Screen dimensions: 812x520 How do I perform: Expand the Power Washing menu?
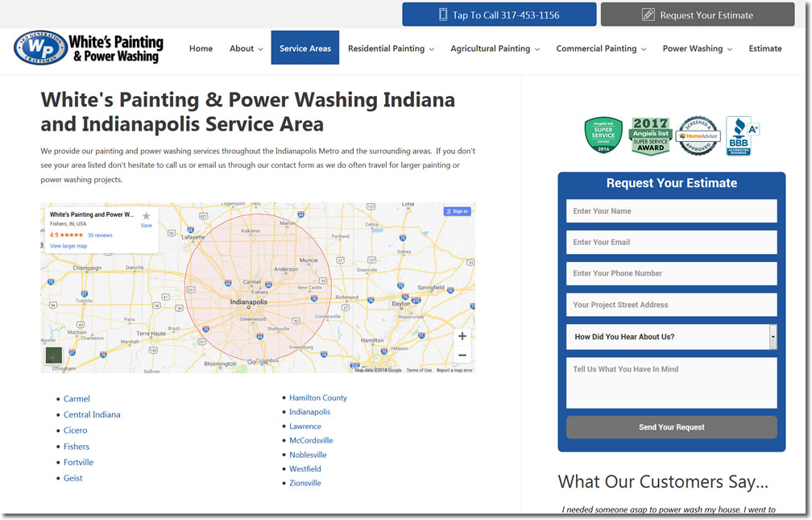pos(698,48)
